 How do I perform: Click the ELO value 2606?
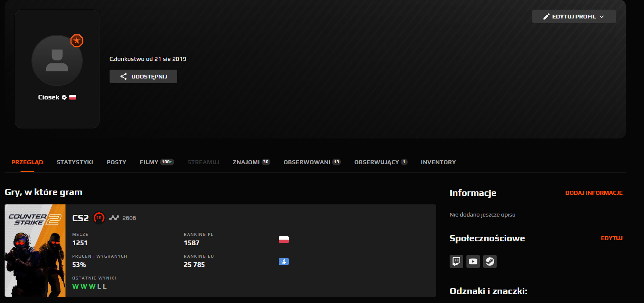tap(129, 218)
